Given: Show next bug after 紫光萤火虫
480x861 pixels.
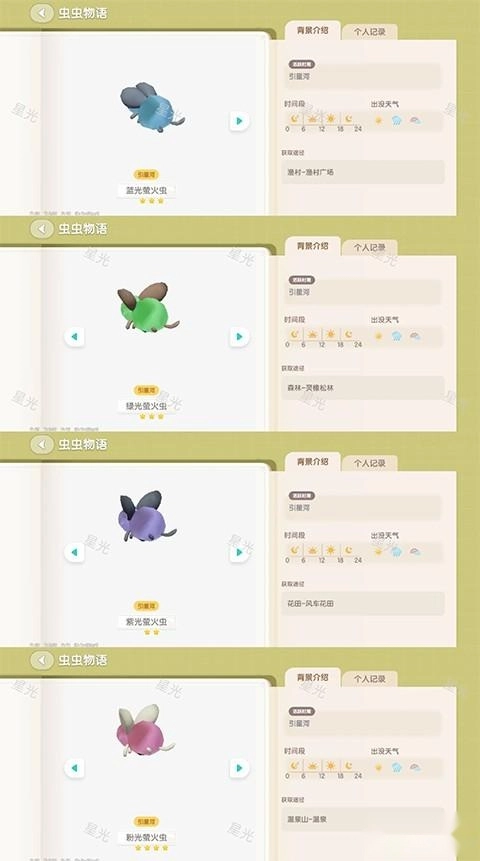Looking at the screenshot, I should coord(239,552).
